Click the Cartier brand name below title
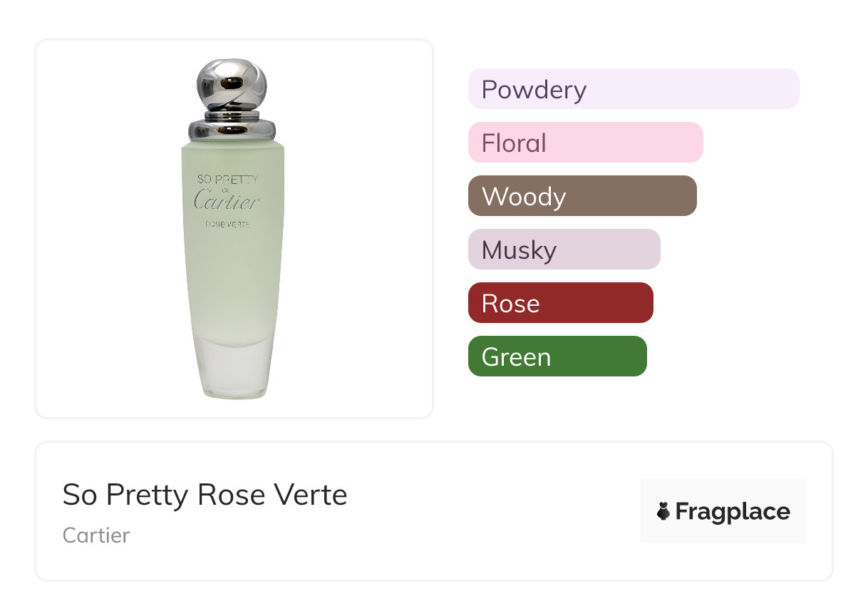Screen dimensions: 868x616 point(96,535)
